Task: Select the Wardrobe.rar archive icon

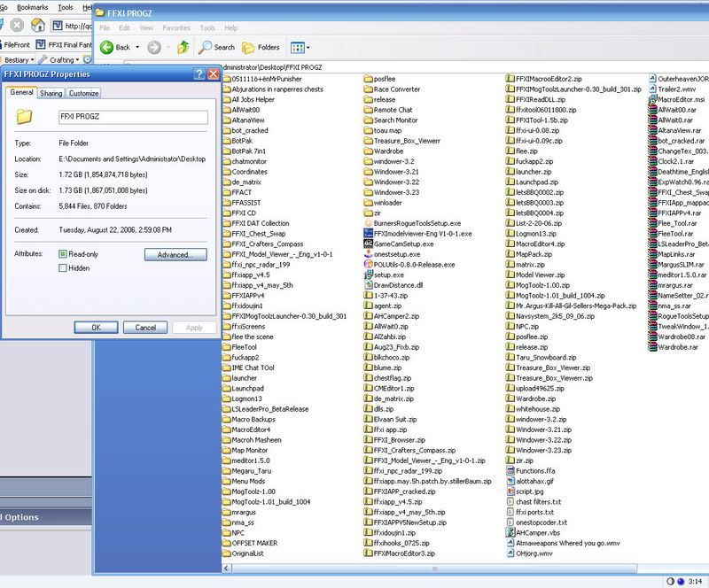Action: (x=652, y=347)
